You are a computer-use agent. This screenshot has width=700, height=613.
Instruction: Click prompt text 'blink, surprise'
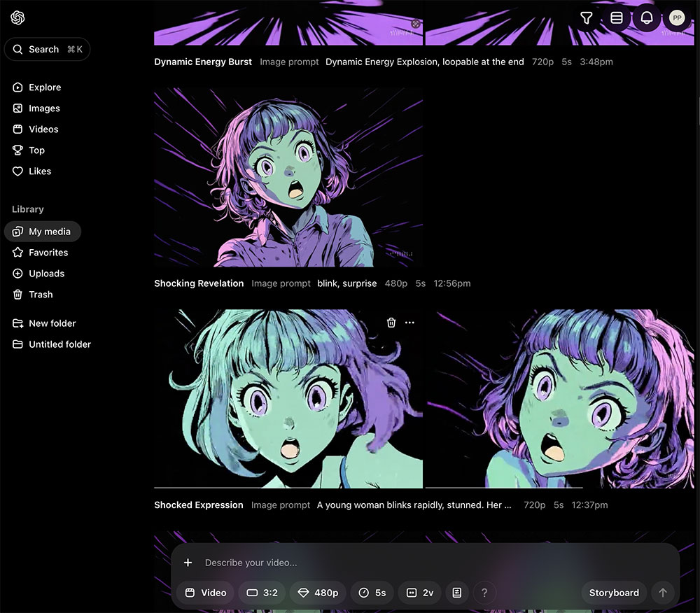tap(347, 283)
